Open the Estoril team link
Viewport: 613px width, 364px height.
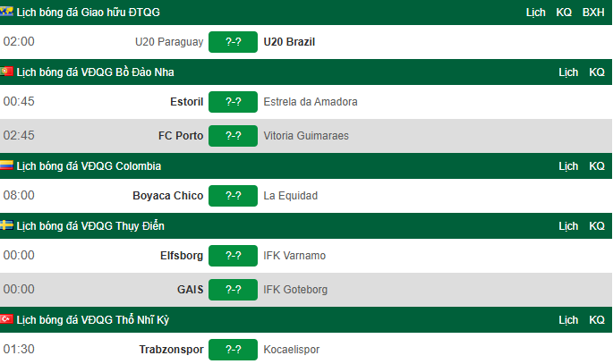[x=186, y=102]
